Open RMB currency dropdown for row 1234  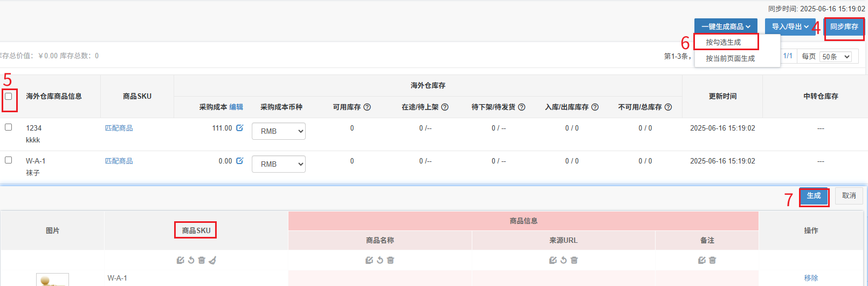click(279, 131)
